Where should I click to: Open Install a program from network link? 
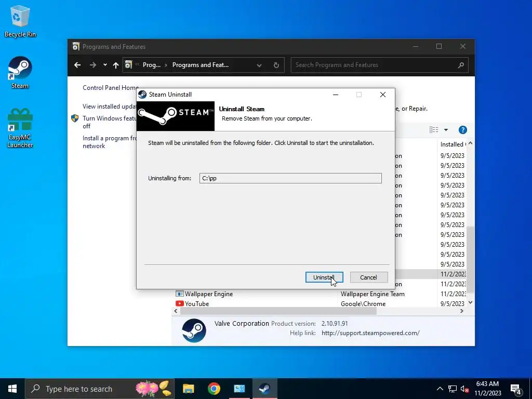coord(109,142)
